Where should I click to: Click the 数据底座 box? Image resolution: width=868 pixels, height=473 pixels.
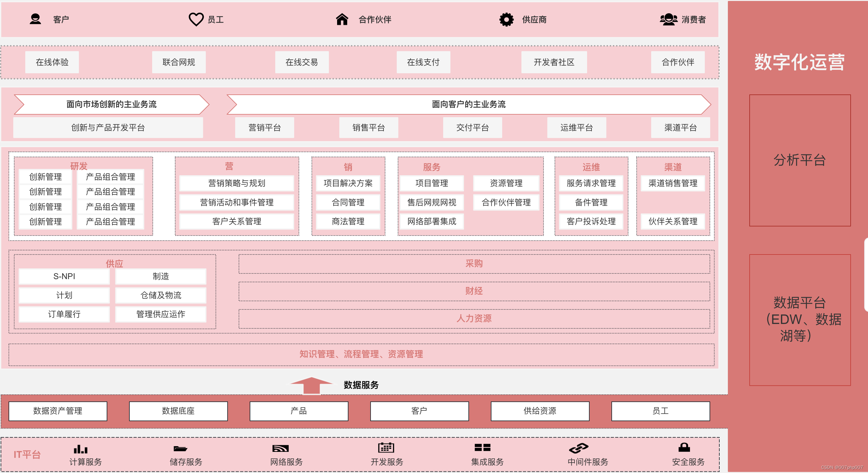[179, 411]
